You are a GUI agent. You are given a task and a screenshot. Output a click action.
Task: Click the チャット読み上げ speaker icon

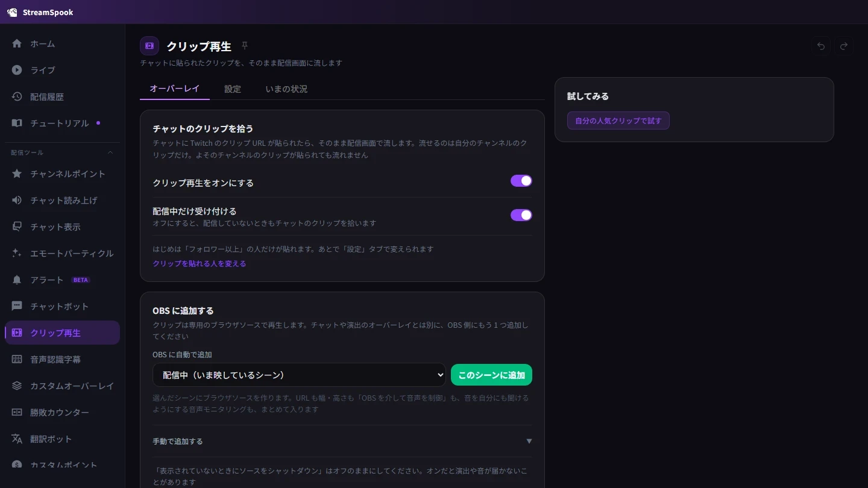click(17, 200)
